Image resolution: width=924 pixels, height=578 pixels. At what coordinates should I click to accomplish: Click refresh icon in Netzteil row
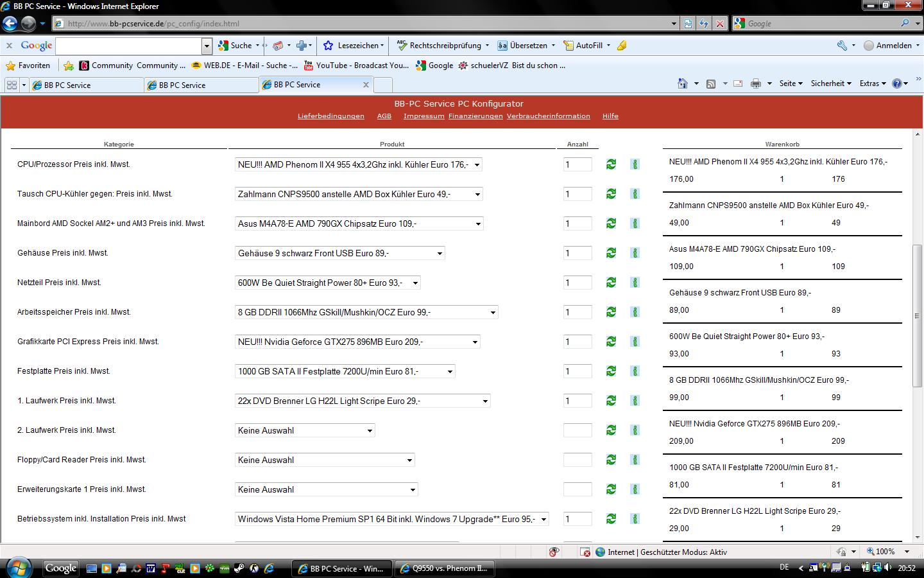pos(611,283)
